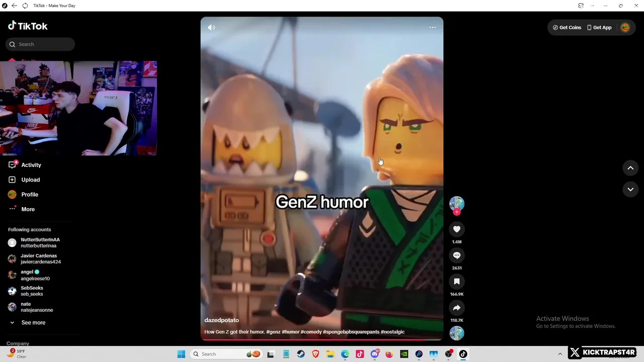Open Brave browser from the taskbar
Viewport: 644px width, 362px height.
tap(315, 354)
